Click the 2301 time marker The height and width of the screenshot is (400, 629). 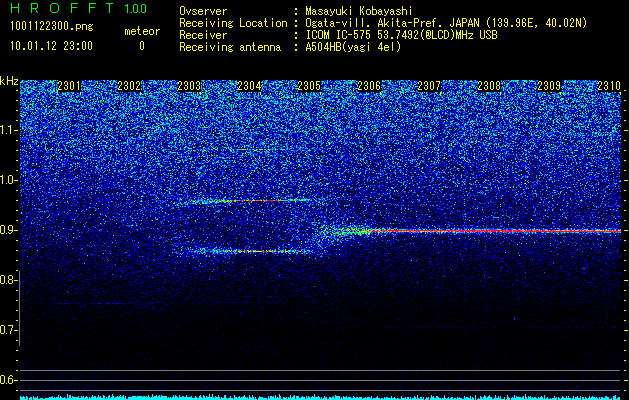pyautogui.click(x=69, y=86)
